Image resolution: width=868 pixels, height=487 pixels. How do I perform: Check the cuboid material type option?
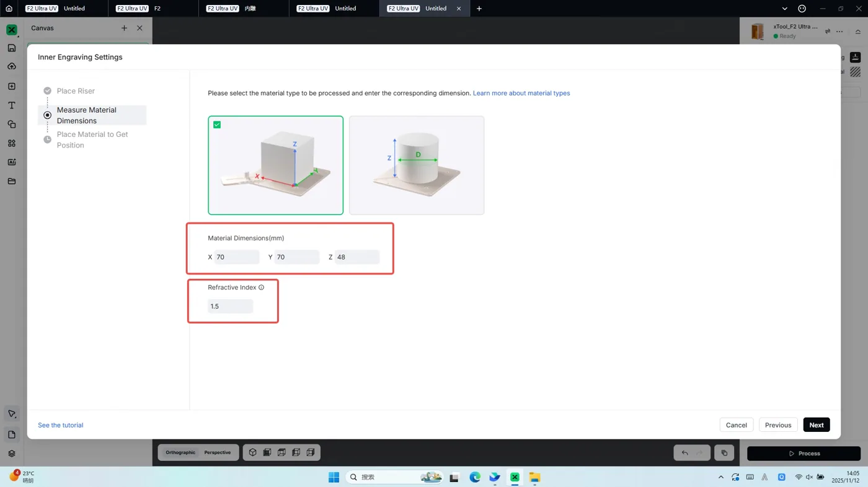[217, 125]
